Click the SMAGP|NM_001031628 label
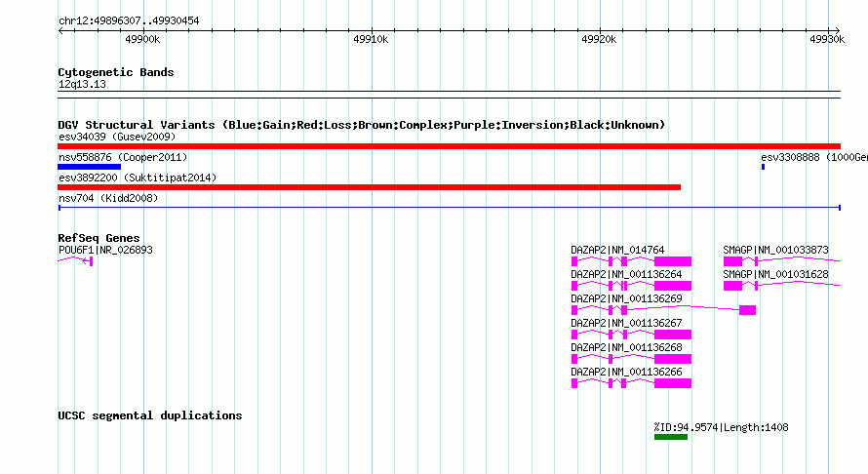Viewport: 868px width, 474px height. click(x=775, y=274)
